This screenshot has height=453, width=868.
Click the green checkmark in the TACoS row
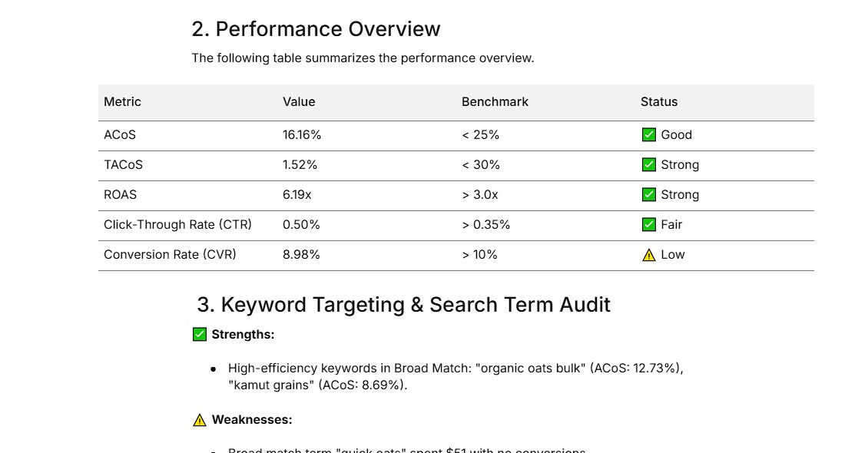[649, 165]
